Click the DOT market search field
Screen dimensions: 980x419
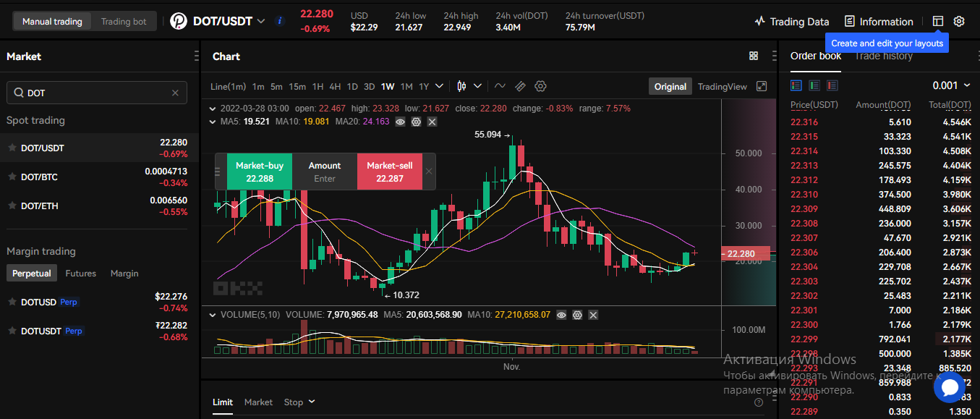click(x=96, y=93)
